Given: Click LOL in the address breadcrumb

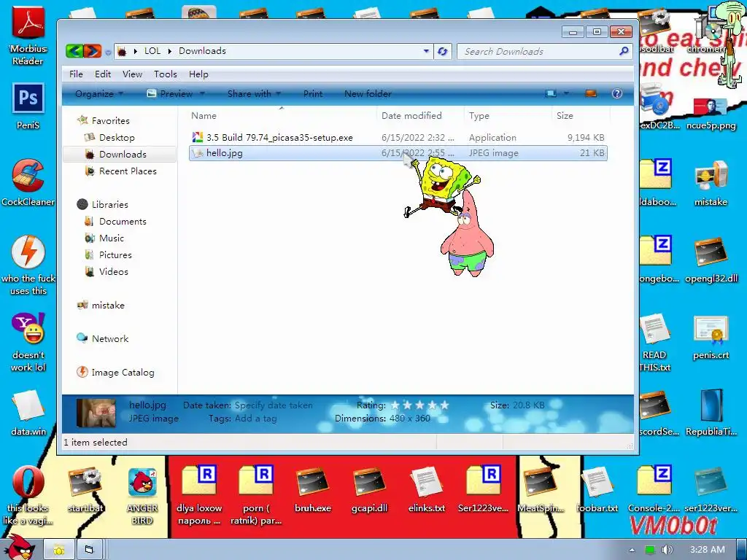Looking at the screenshot, I should (152, 51).
